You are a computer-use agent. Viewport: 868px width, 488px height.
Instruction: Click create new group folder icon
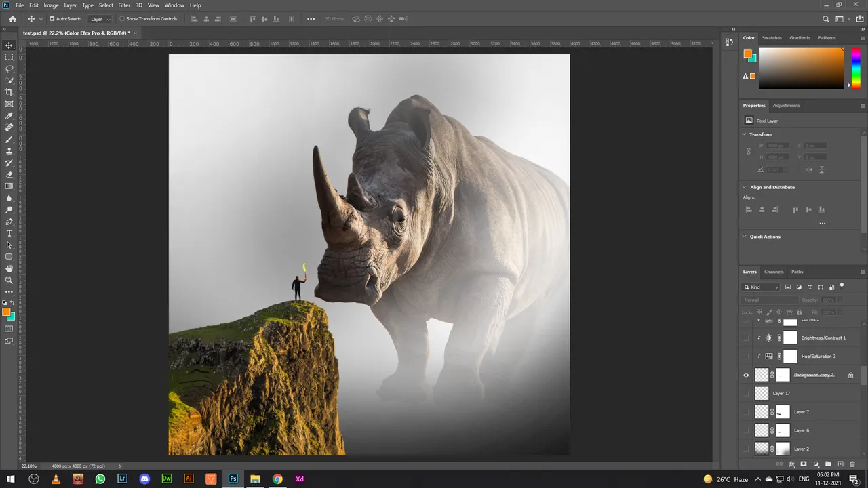828,464
